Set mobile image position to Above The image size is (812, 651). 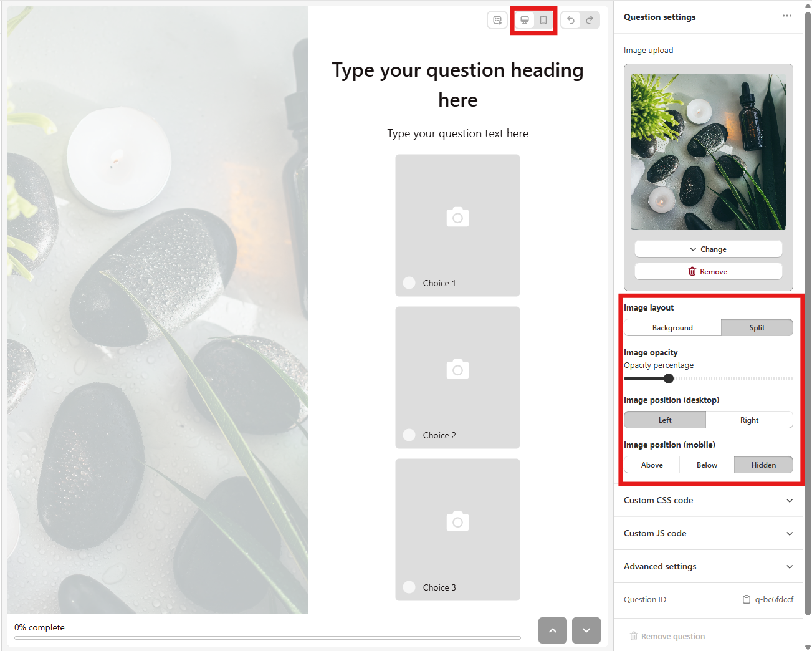652,465
